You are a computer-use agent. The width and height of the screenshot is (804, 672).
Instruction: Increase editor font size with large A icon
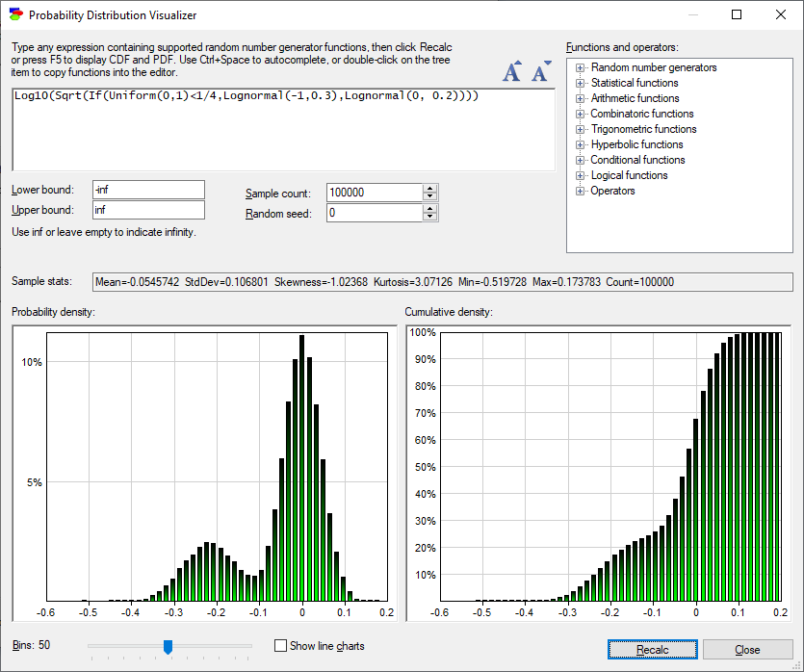coord(512,71)
